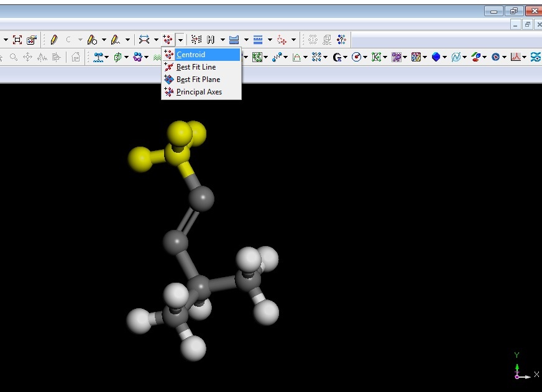The image size is (542, 392).
Task: Click the light-blue N curve module icon
Action: (456, 57)
